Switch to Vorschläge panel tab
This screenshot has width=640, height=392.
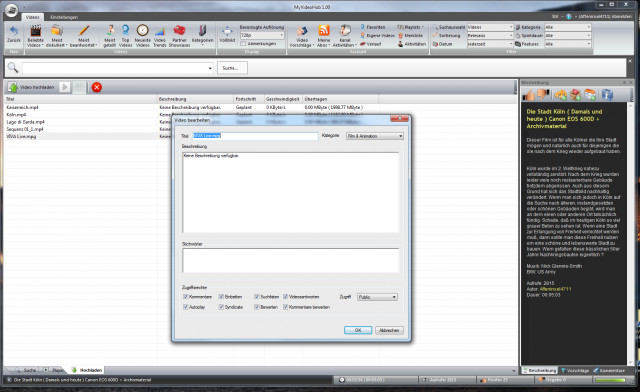point(575,370)
